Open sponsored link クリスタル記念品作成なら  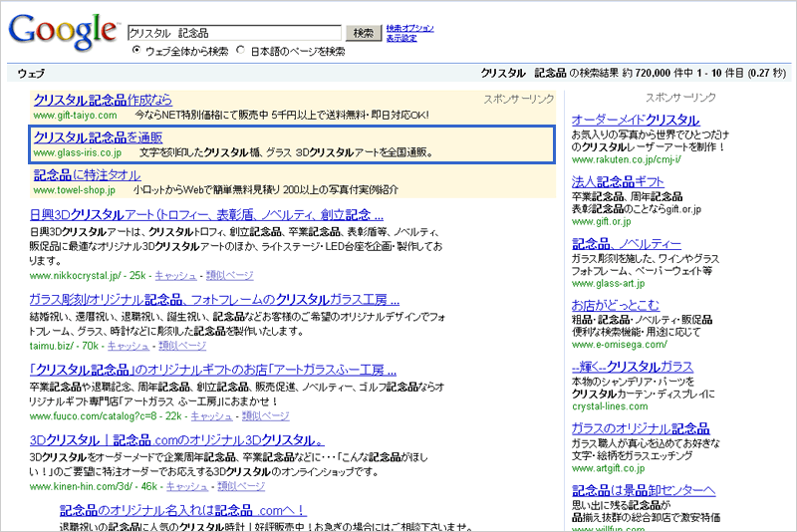click(x=103, y=100)
